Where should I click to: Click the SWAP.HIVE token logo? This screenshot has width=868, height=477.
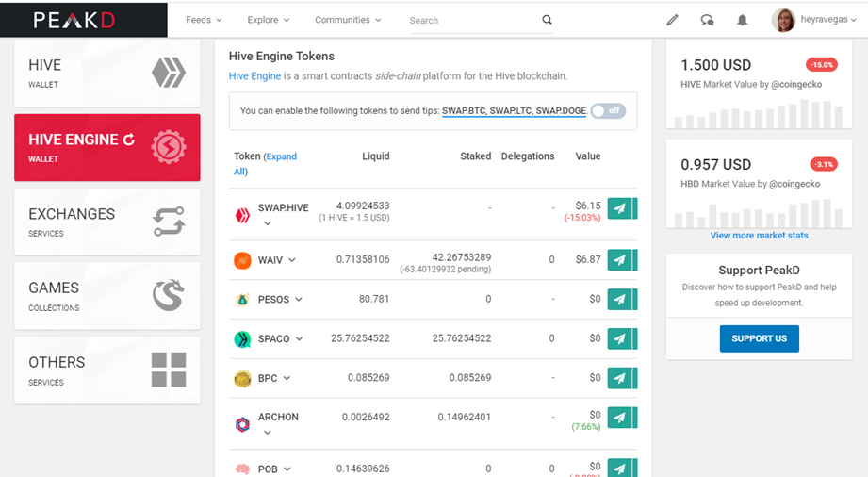click(x=242, y=215)
